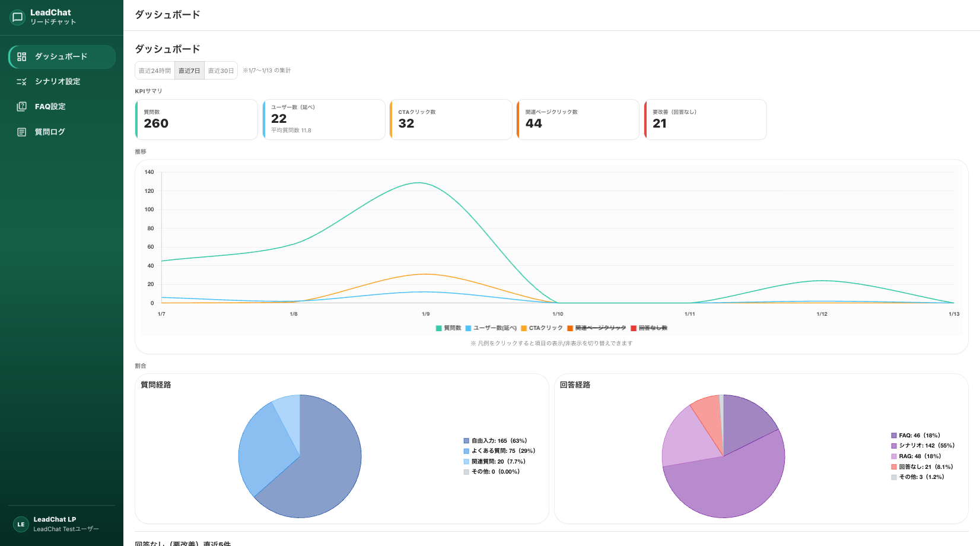
Task: Show the 関連ページクリック series in legend
Action: coord(596,328)
